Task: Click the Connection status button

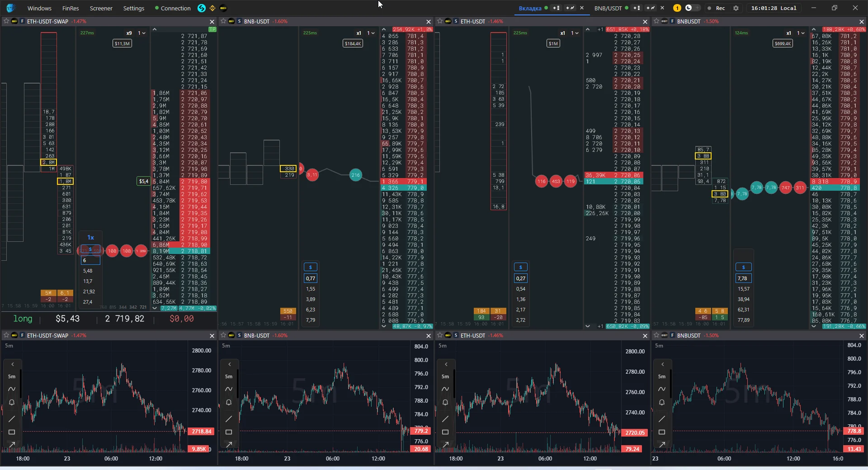Action: [x=173, y=8]
